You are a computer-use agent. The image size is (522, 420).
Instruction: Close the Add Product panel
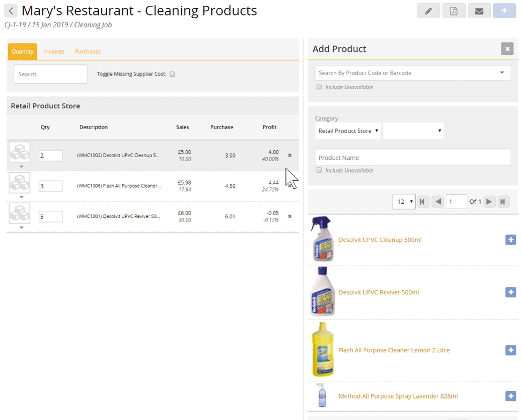[x=508, y=49]
